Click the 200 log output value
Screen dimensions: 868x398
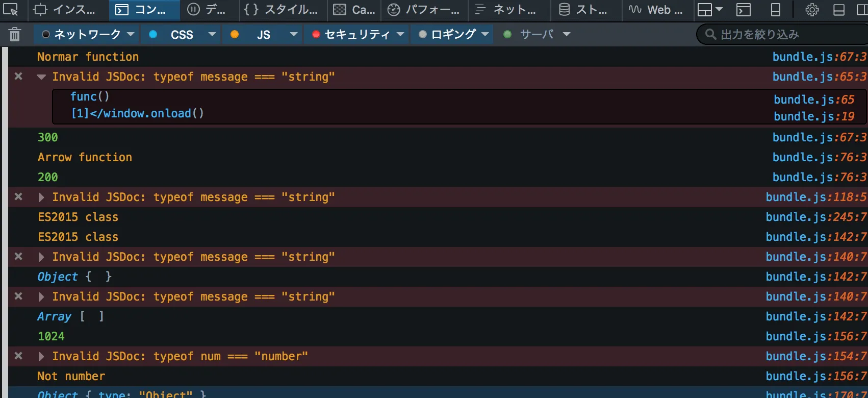(x=47, y=177)
